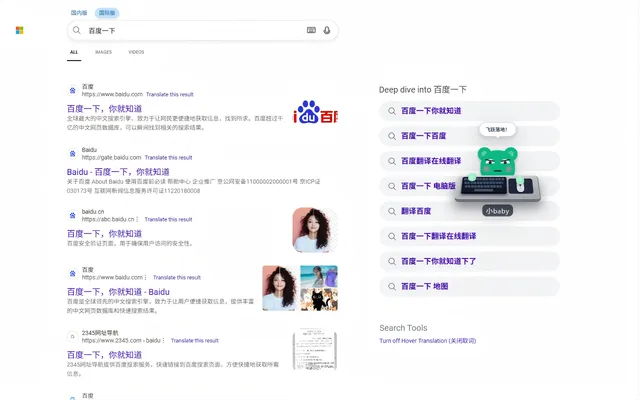Switch to 国内版 search mode
Screen dimensions: 640x400
pos(79,13)
